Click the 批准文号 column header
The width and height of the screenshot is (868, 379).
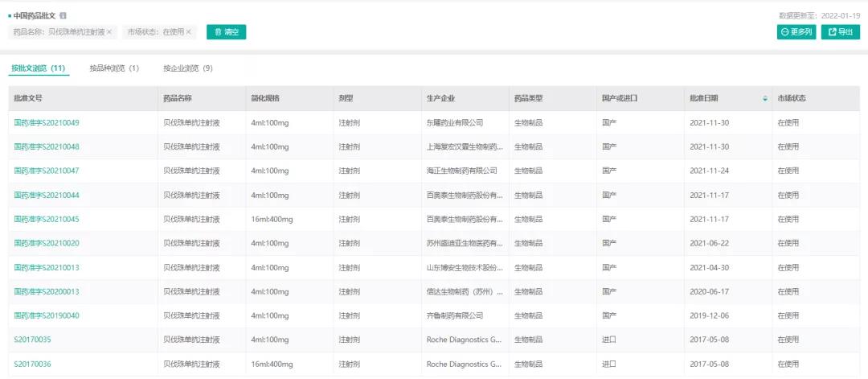tap(28, 98)
